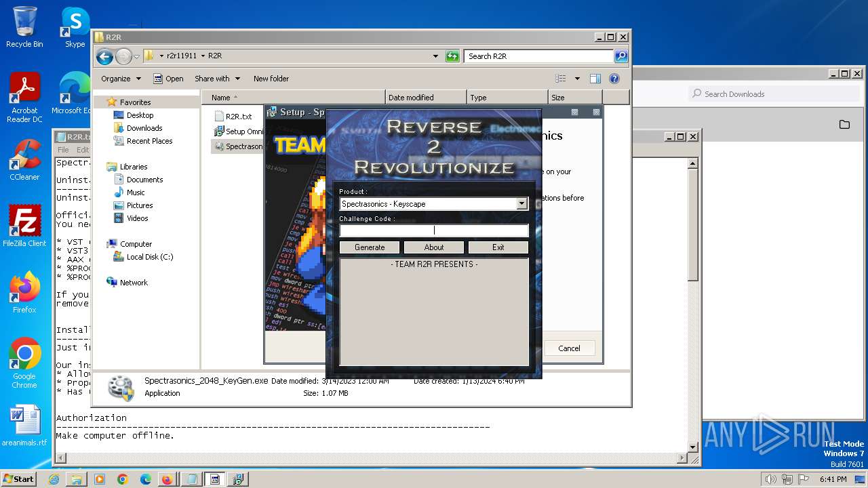Open the Share with menu

(217, 79)
